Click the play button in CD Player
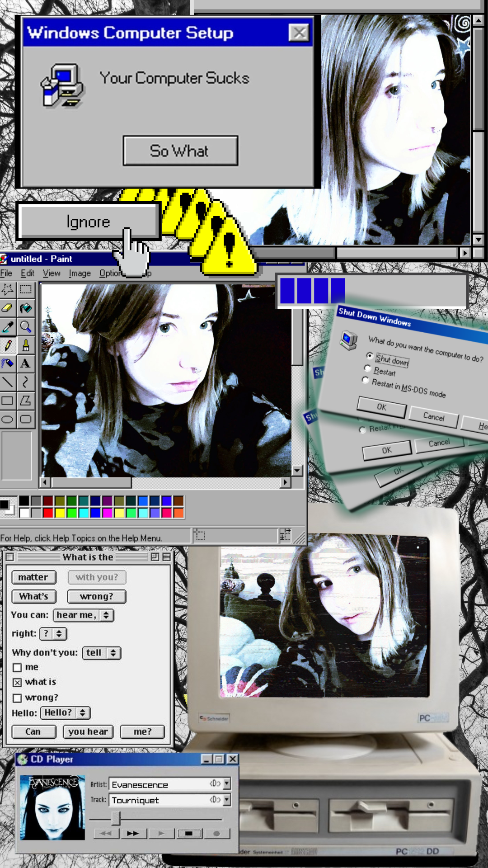Image resolution: width=488 pixels, height=868 pixels. tap(161, 833)
